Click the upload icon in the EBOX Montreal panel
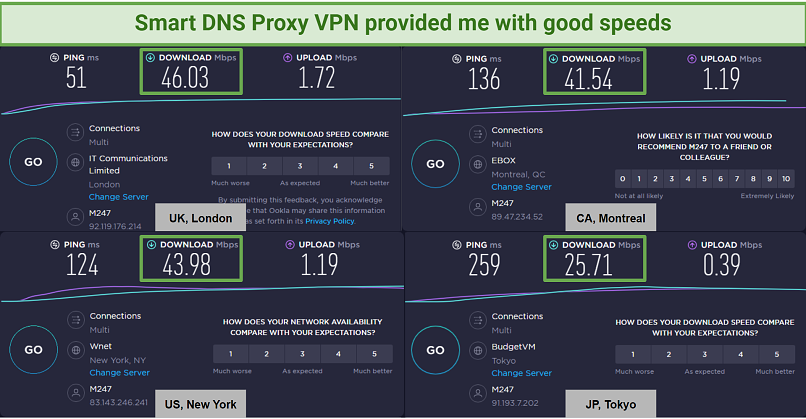 pyautogui.click(x=692, y=59)
